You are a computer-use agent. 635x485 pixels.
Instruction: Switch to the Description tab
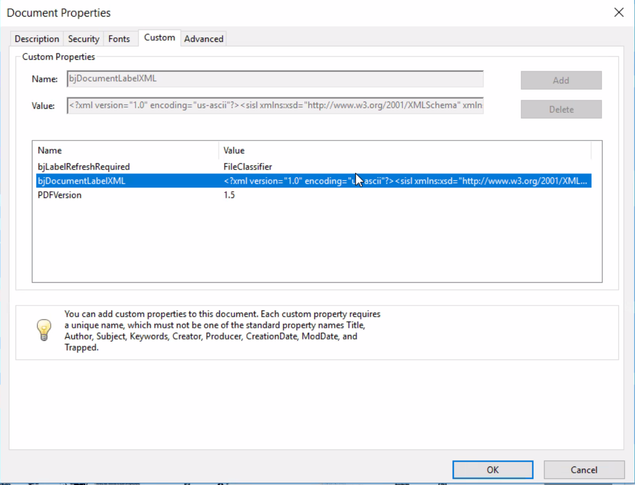[37, 39]
